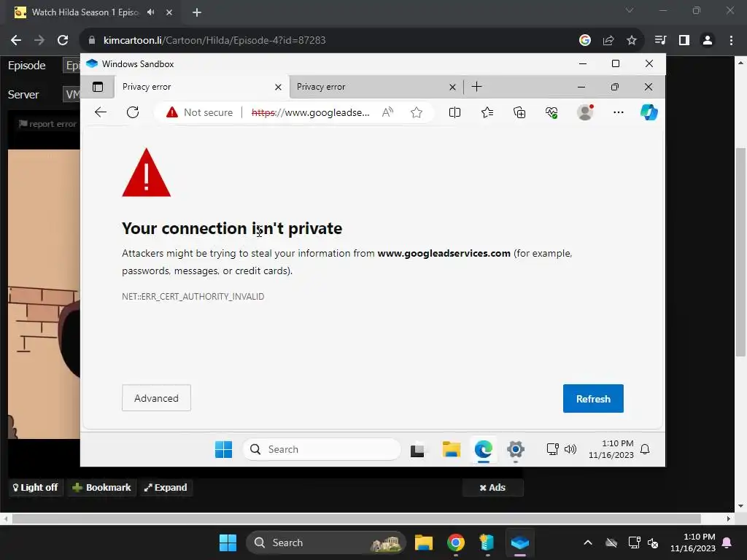The height and width of the screenshot is (560, 747).
Task: Open Chrome's three-dot menu
Action: pyautogui.click(x=731, y=40)
